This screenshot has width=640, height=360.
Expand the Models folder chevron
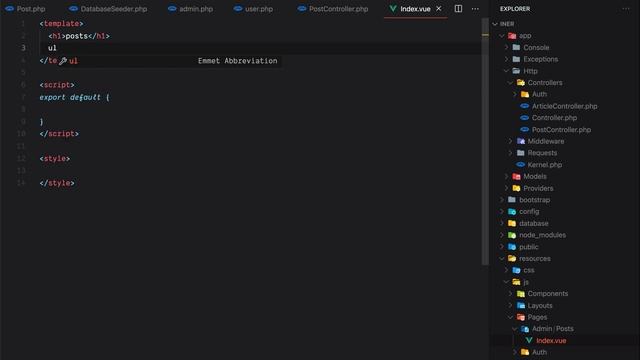click(x=506, y=176)
